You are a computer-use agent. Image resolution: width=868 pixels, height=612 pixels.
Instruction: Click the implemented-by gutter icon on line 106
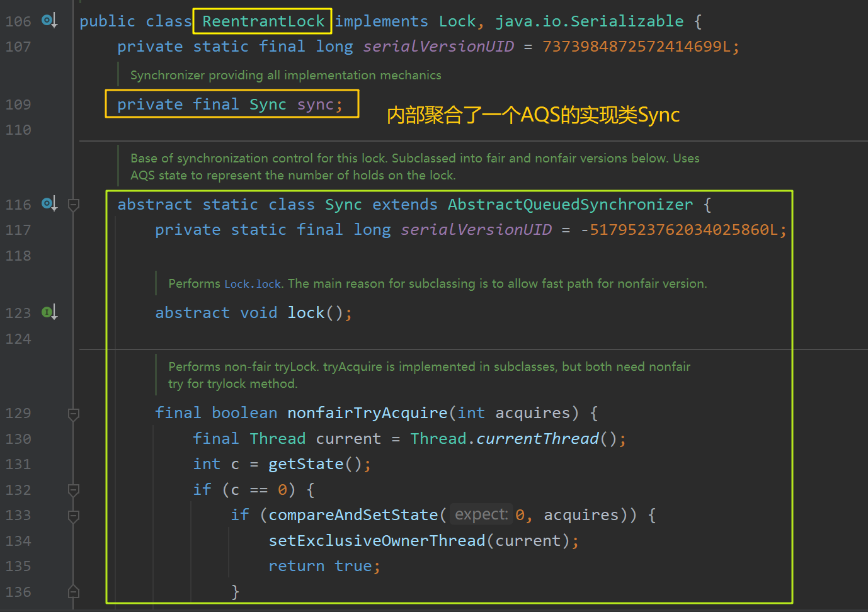(49, 21)
